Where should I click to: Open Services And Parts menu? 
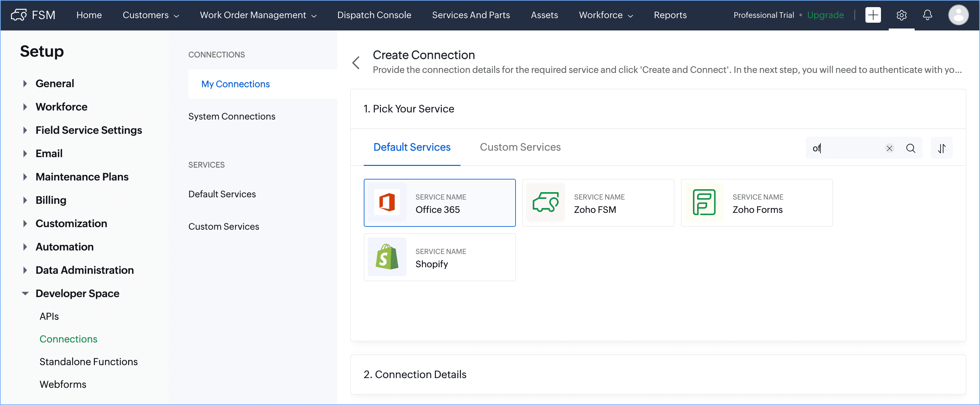tap(471, 15)
